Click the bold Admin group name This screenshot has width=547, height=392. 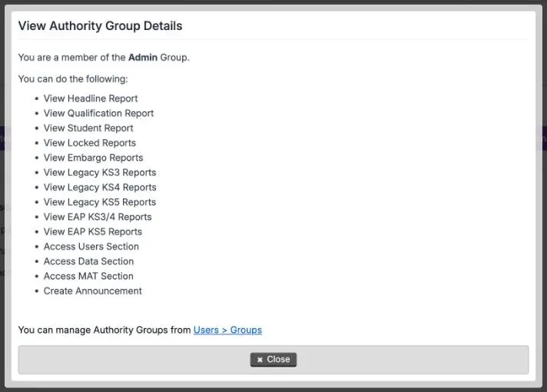click(x=143, y=57)
